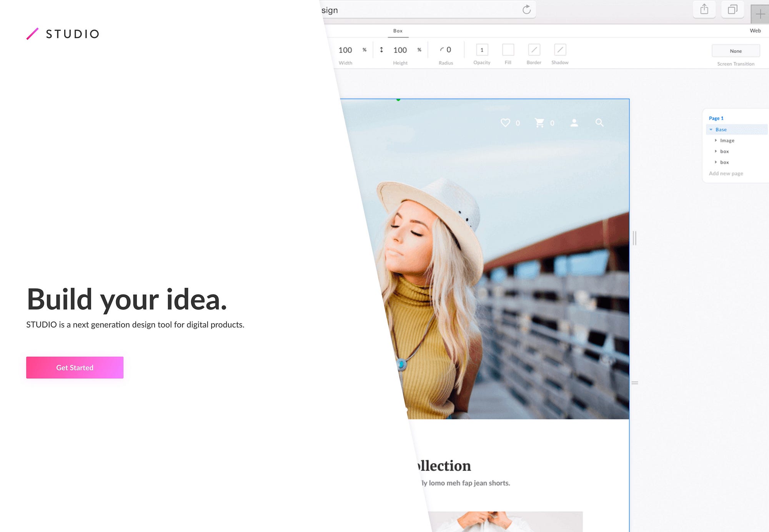This screenshot has height=532, width=769.
Task: Click the Fill color swatch
Action: tap(508, 50)
